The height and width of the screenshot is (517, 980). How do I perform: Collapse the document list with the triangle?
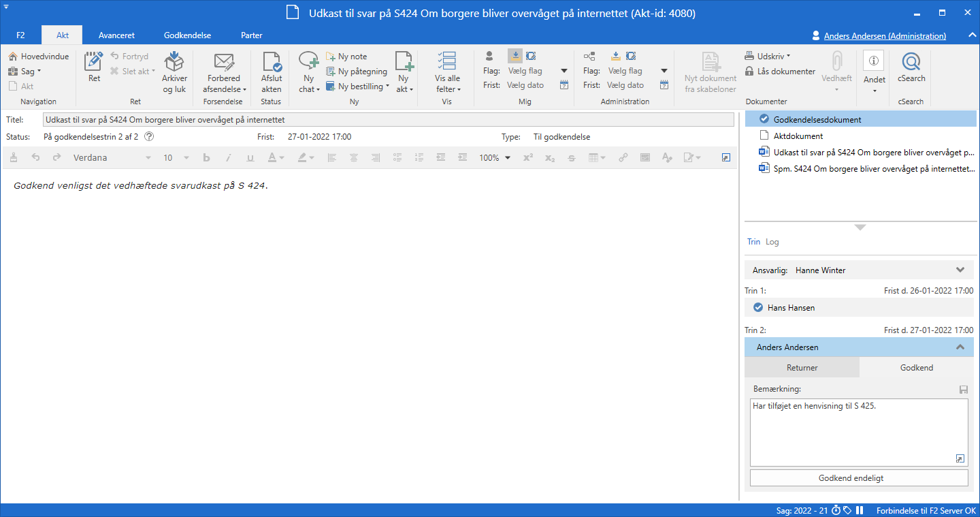[860, 228]
